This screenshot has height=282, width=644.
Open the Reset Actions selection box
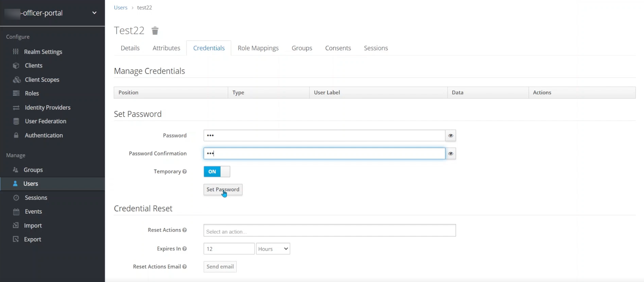click(330, 230)
